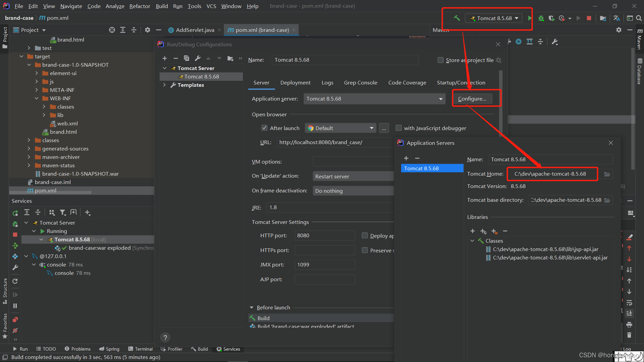This screenshot has width=644, height=362.
Task: Click the HTTP port input field
Action: 324,236
